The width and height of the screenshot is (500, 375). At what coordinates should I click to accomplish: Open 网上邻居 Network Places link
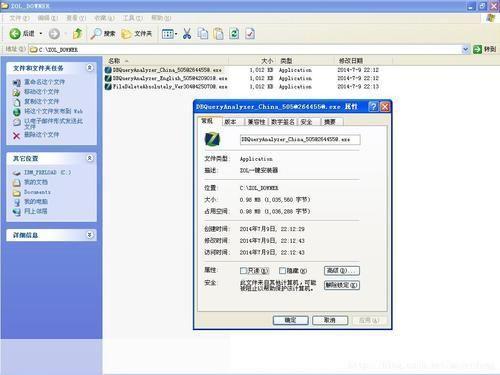coord(36,211)
